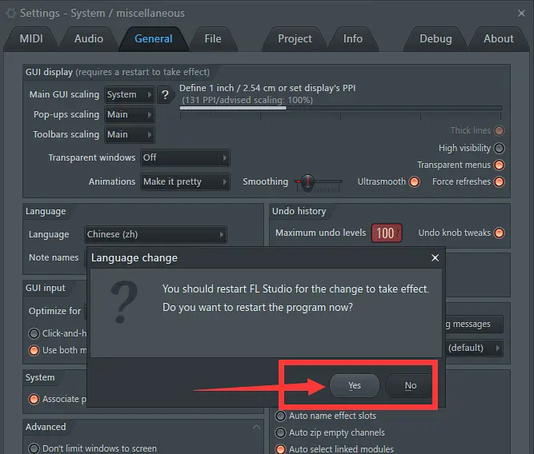
Task: Toggle the Ultrasmooth option
Action: (414, 182)
